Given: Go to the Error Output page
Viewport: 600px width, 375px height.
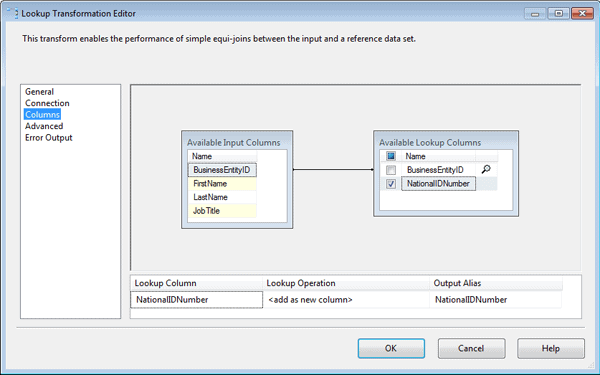Looking at the screenshot, I should (49, 138).
